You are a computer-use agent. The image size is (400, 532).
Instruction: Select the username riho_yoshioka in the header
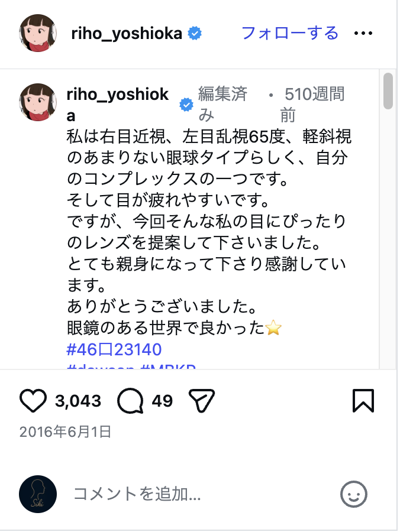point(127,34)
